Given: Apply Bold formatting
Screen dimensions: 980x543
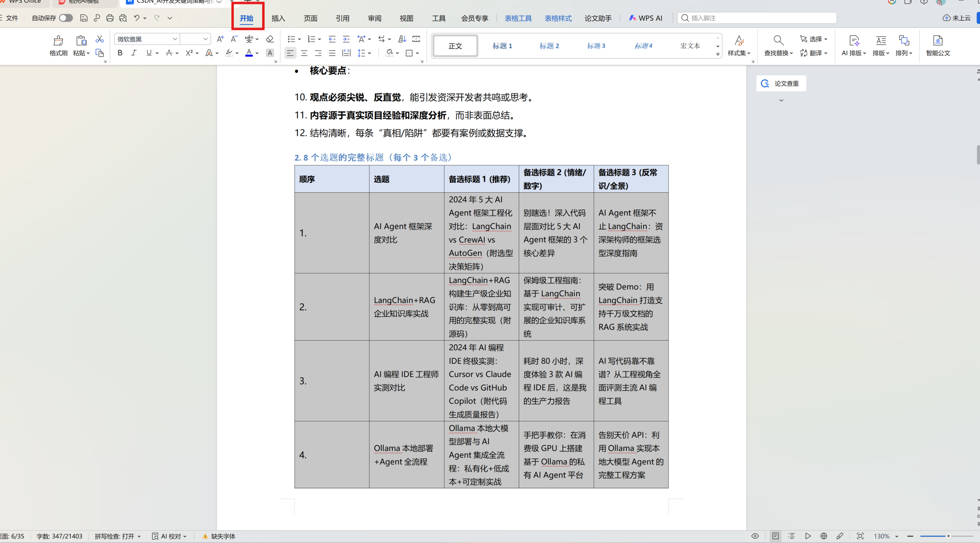Looking at the screenshot, I should pos(120,53).
